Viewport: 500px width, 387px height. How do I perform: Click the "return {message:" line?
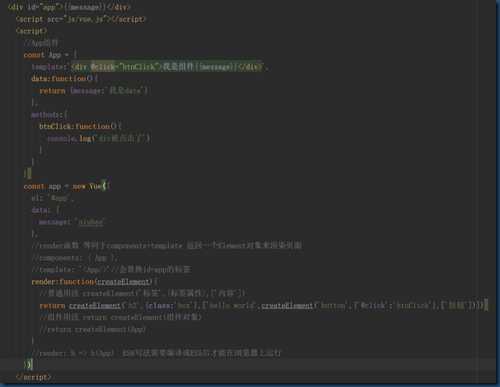94,91
